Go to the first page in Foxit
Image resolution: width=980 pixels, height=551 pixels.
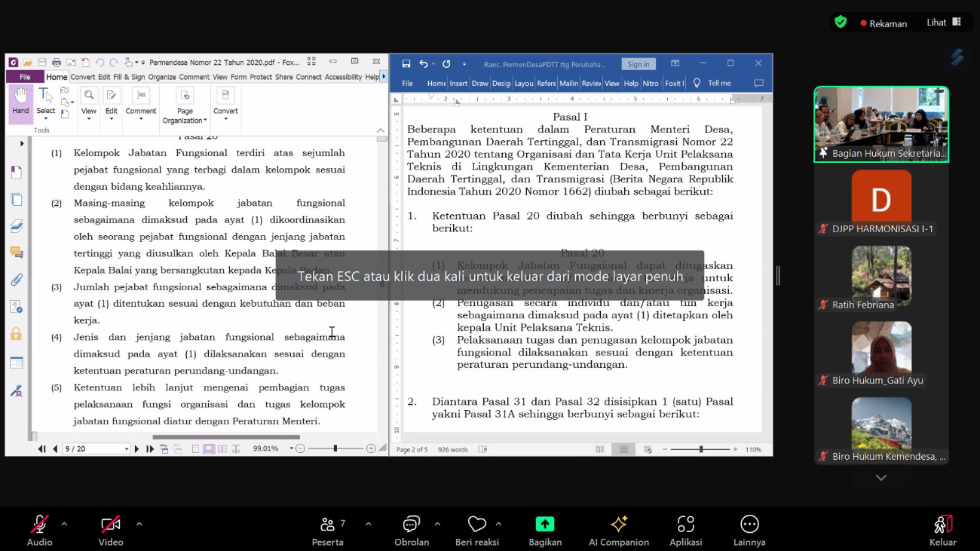point(42,449)
